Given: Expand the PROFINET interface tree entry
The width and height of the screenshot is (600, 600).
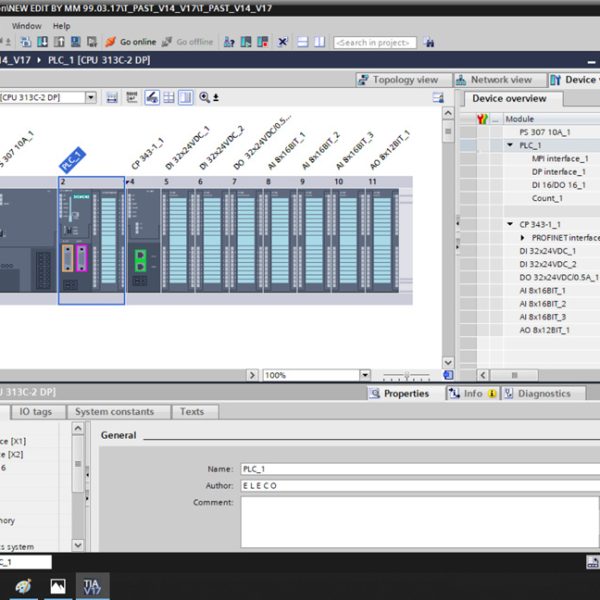Looking at the screenshot, I should [x=522, y=238].
